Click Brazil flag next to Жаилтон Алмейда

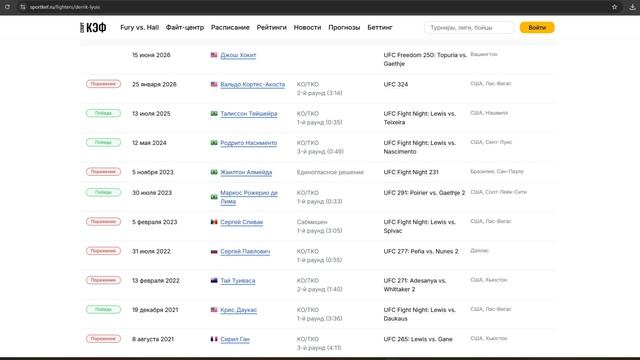pos(214,172)
